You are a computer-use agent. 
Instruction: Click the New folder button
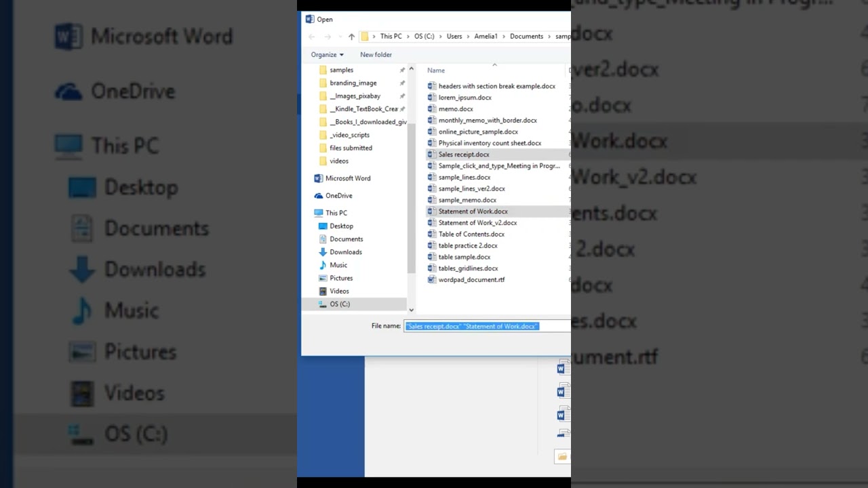click(376, 55)
